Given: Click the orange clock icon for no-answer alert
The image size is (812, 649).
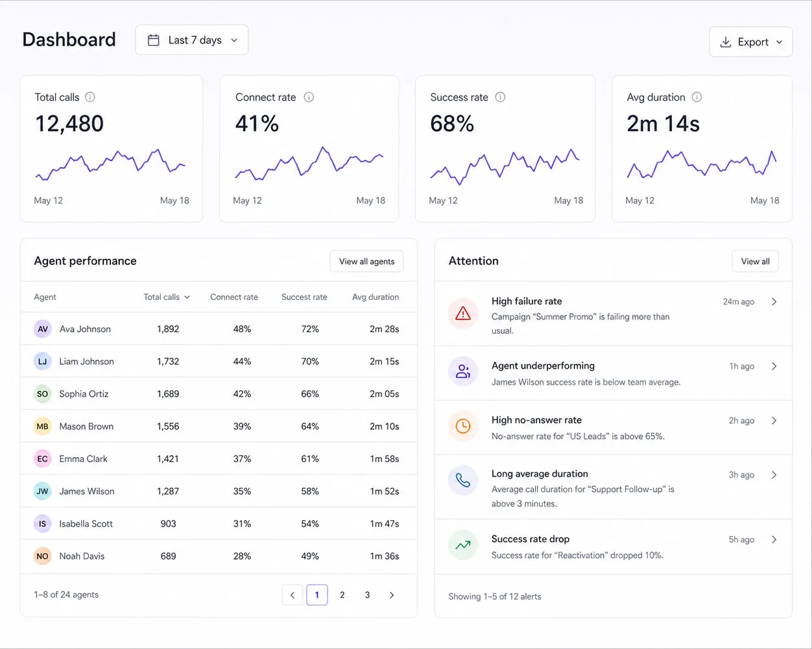Looking at the screenshot, I should [463, 426].
